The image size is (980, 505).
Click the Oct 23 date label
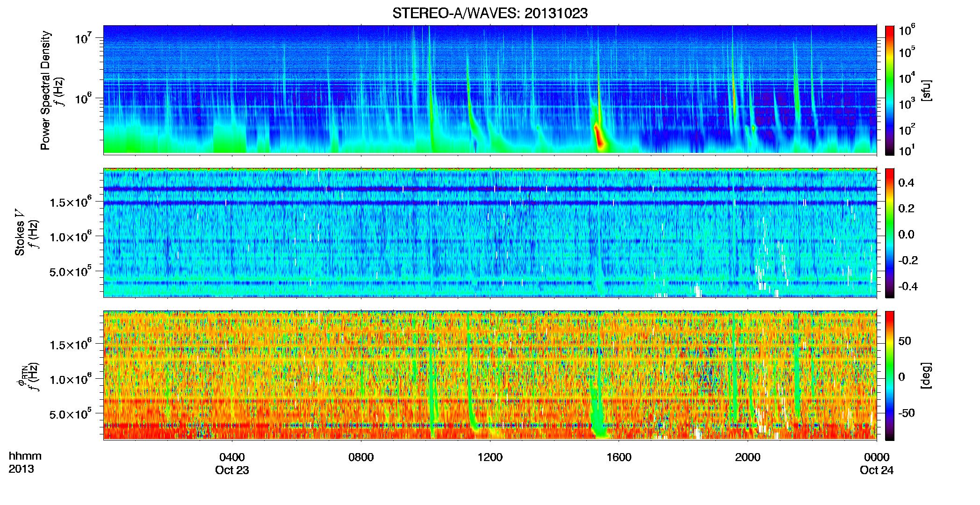point(232,470)
